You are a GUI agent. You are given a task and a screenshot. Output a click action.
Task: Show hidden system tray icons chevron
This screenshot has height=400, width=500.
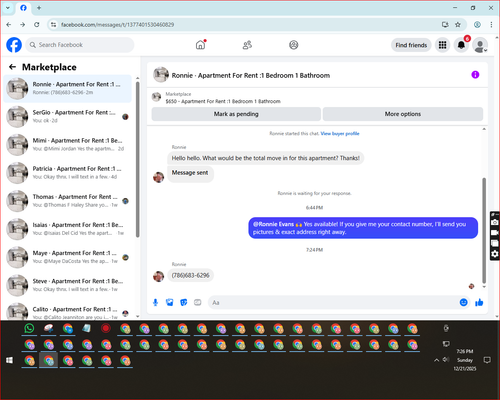coord(436,360)
